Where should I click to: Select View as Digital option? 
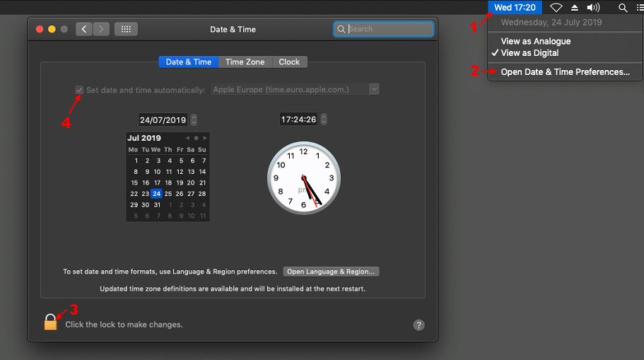pos(529,53)
